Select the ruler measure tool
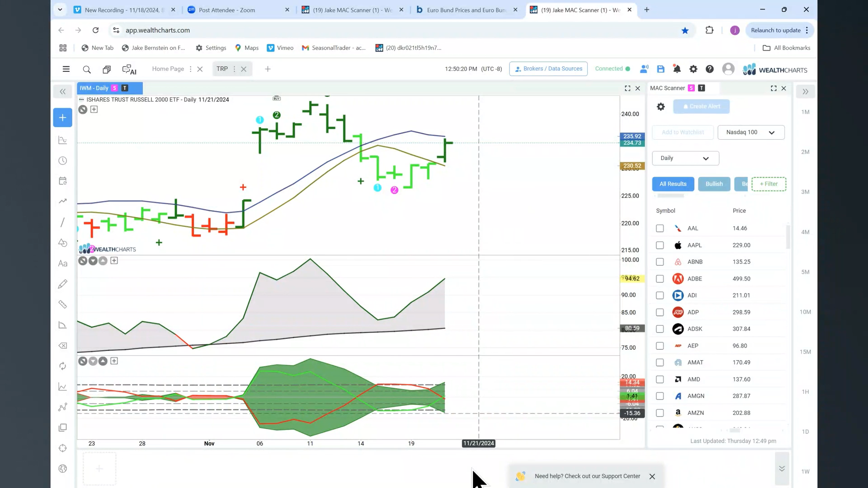This screenshot has width=868, height=488. click(63, 305)
